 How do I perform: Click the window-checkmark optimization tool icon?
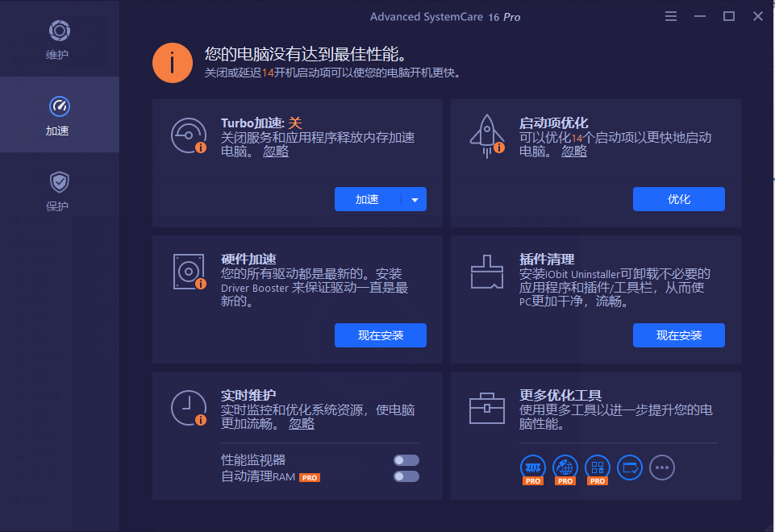click(629, 468)
